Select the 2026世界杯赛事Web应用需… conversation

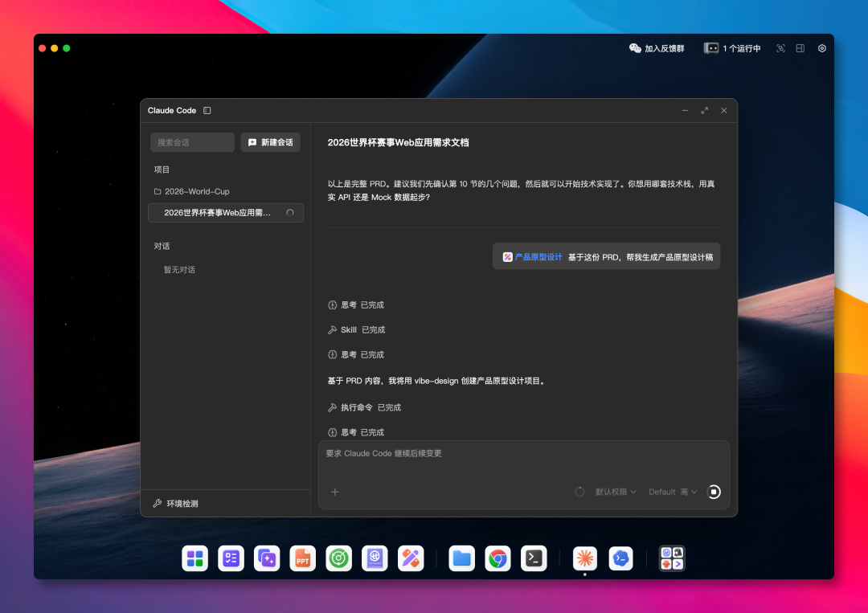click(226, 212)
